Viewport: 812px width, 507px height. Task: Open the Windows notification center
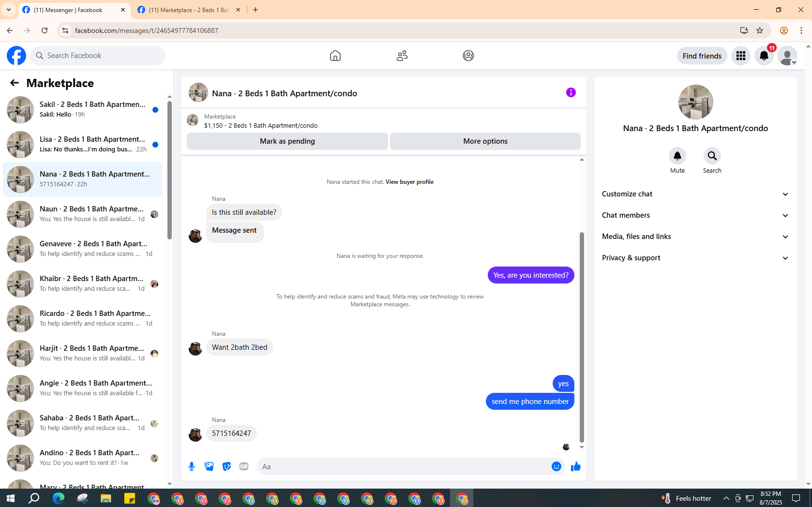796,498
